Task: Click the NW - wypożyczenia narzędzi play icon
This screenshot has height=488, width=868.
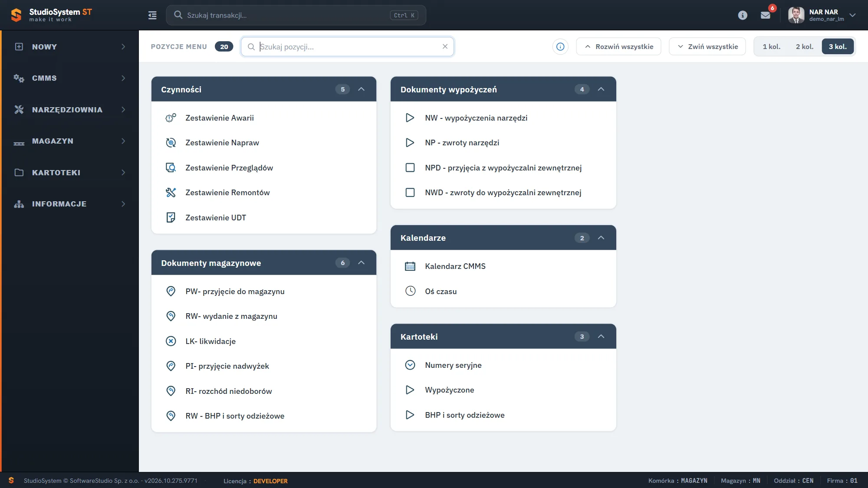Action: 410,118
